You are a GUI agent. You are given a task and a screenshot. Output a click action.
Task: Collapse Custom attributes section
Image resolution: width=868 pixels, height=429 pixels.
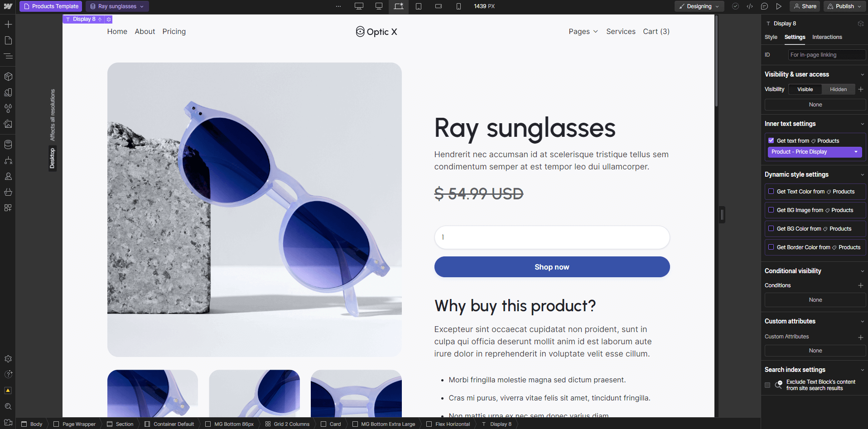(862, 322)
